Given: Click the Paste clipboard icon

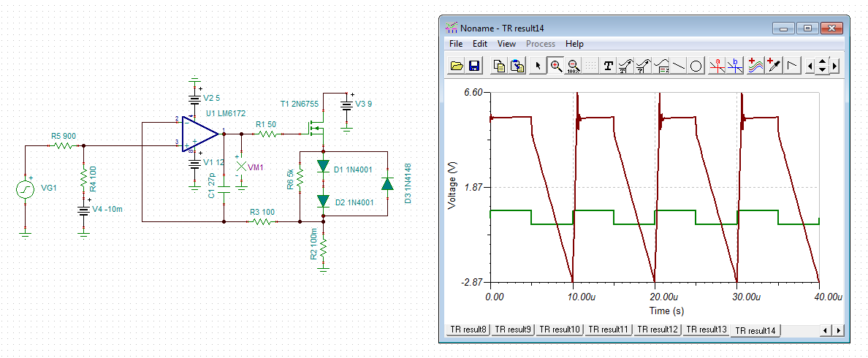Looking at the screenshot, I should coord(517,66).
